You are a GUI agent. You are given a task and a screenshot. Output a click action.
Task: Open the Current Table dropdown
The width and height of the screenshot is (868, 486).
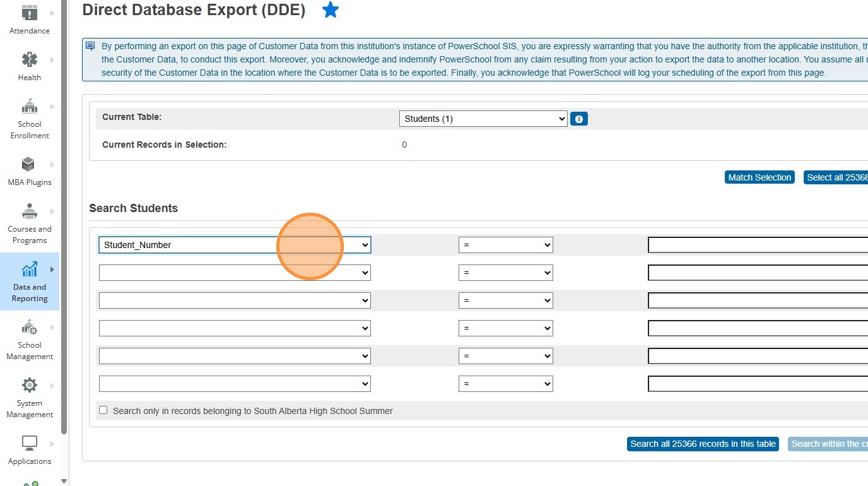[x=483, y=119]
